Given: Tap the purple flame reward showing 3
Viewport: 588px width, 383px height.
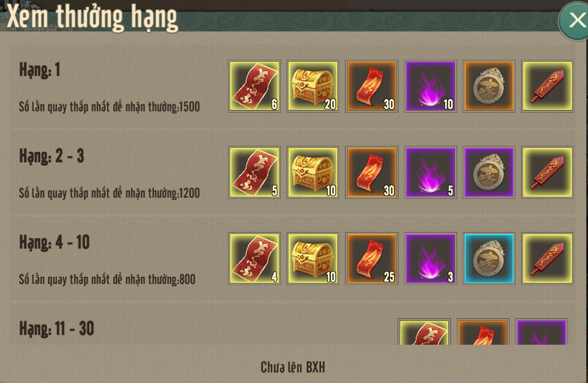Looking at the screenshot, I should (430, 259).
